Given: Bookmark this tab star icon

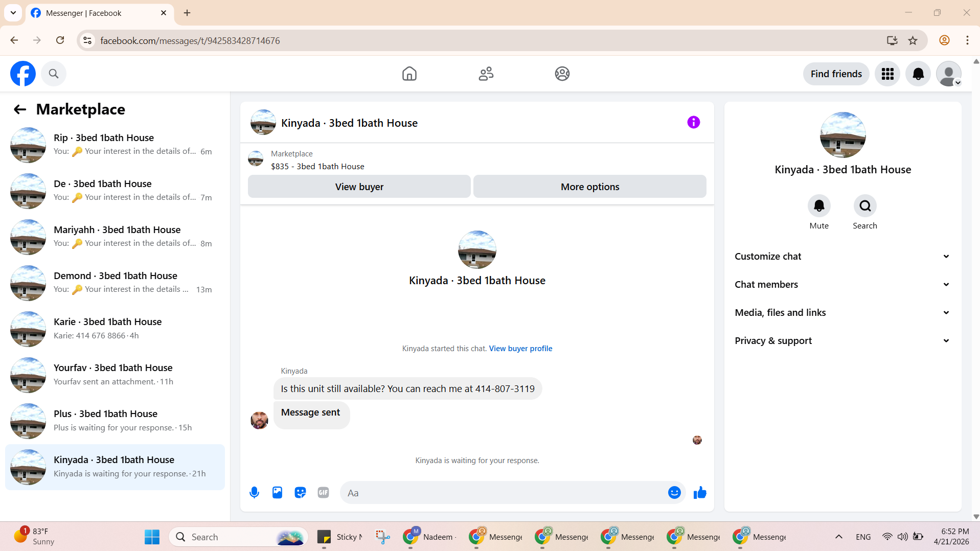Looking at the screenshot, I should coord(913,40).
